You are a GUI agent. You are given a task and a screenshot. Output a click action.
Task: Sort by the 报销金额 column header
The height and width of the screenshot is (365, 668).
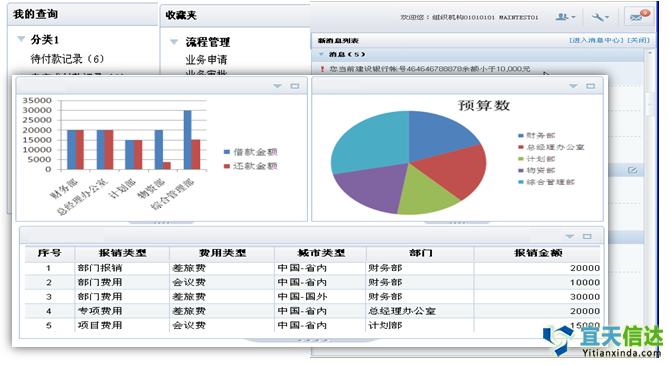click(538, 253)
